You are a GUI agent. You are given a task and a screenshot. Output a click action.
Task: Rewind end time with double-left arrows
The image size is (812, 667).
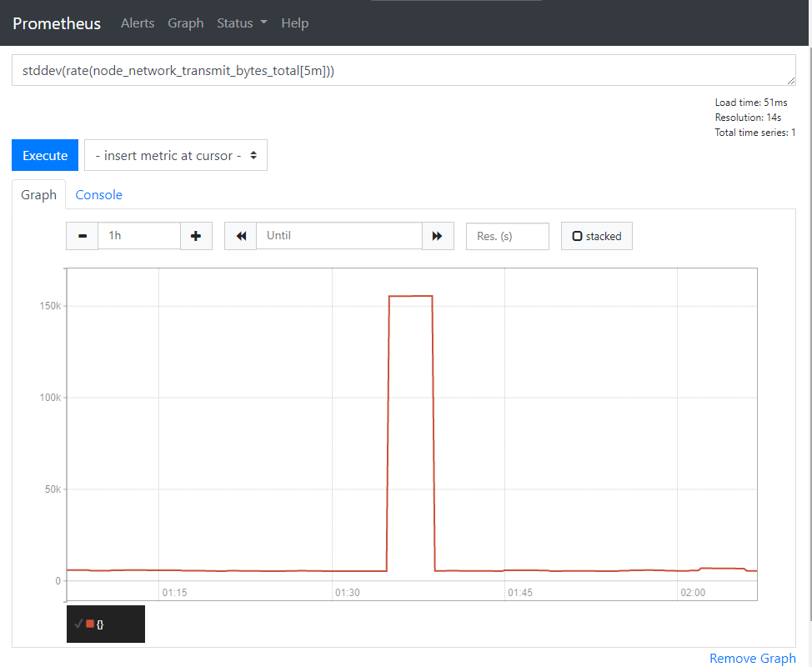pos(241,236)
